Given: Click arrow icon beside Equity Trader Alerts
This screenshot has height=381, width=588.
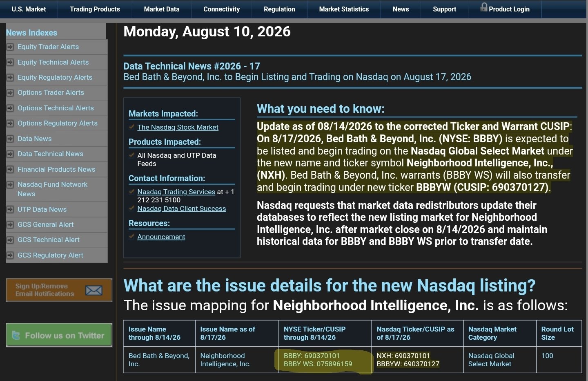Looking at the screenshot, I should 10,47.
